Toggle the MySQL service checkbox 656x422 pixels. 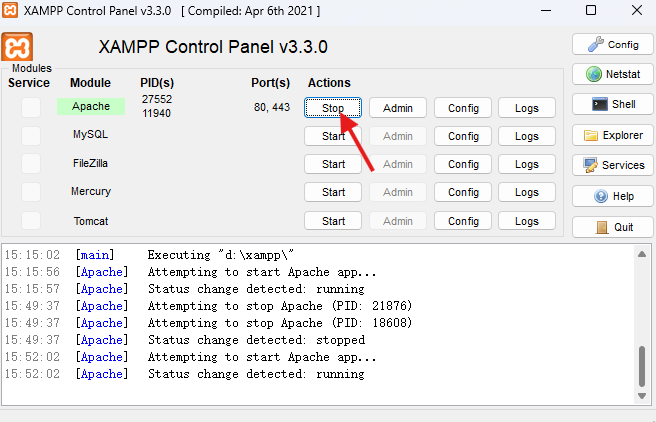coord(31,136)
